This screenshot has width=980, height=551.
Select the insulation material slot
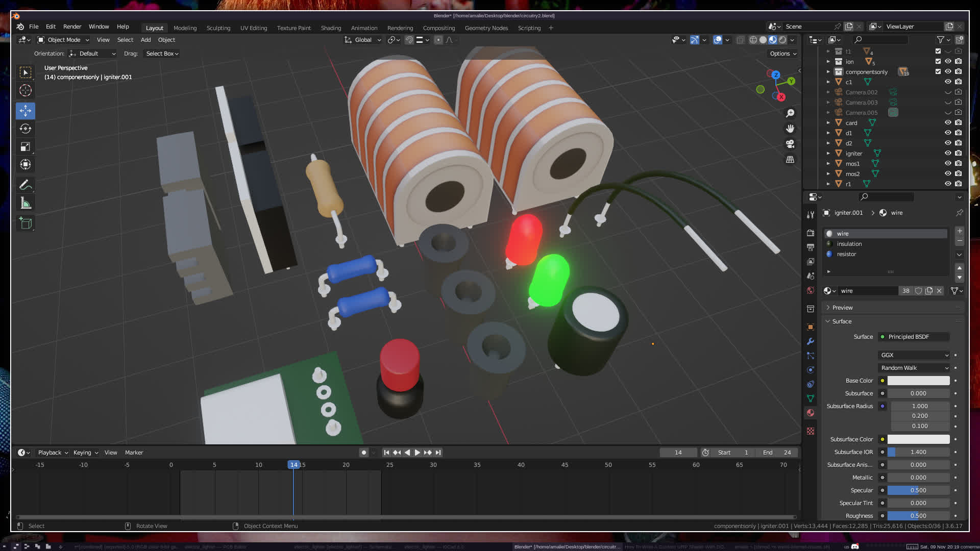click(849, 244)
